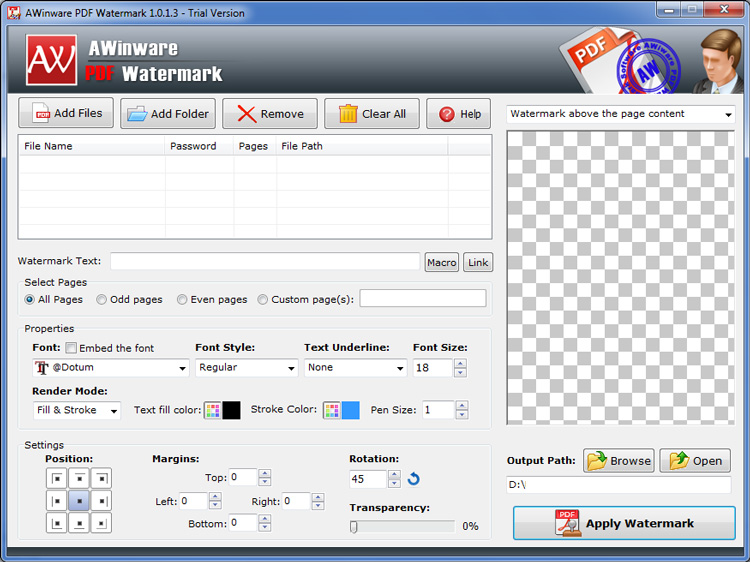Click the File Name column header

92,146
